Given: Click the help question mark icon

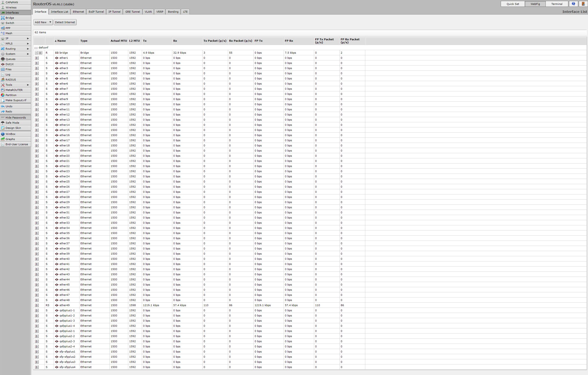Looking at the screenshot, I should point(573,4).
